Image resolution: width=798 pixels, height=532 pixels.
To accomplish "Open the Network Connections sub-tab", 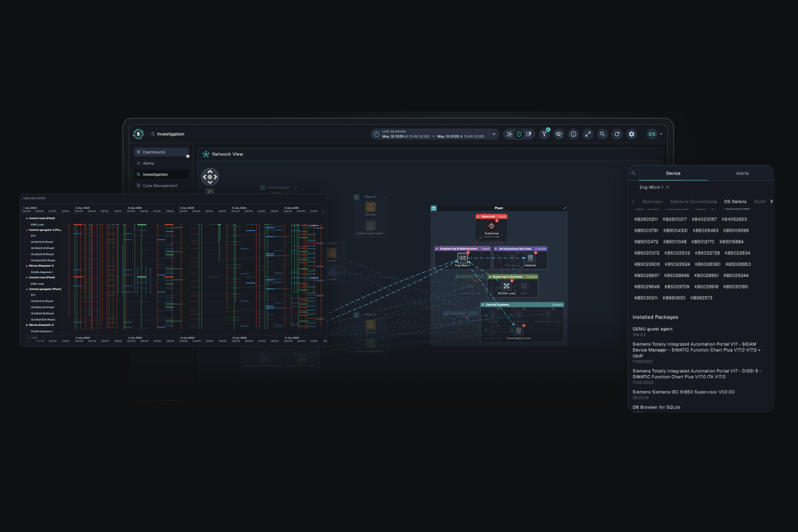I will [x=694, y=202].
